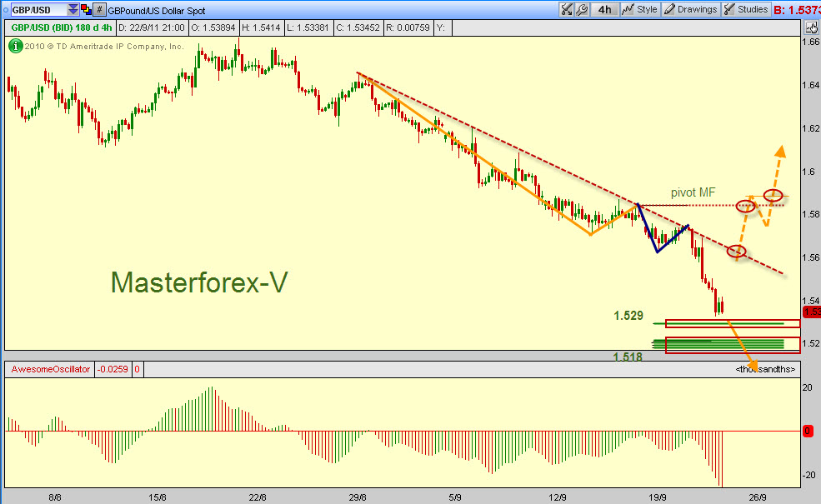Viewport: 821px width, 504px height.
Task: Click the close price C: 1.53452
Action: coord(358,27)
